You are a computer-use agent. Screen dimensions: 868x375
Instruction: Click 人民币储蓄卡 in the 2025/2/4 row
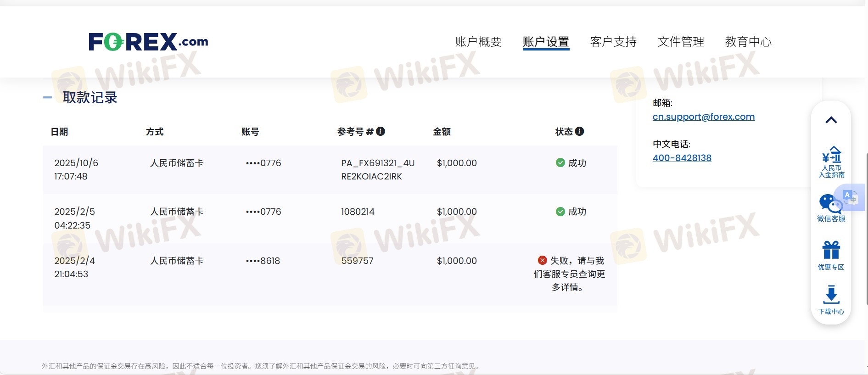coord(177,261)
